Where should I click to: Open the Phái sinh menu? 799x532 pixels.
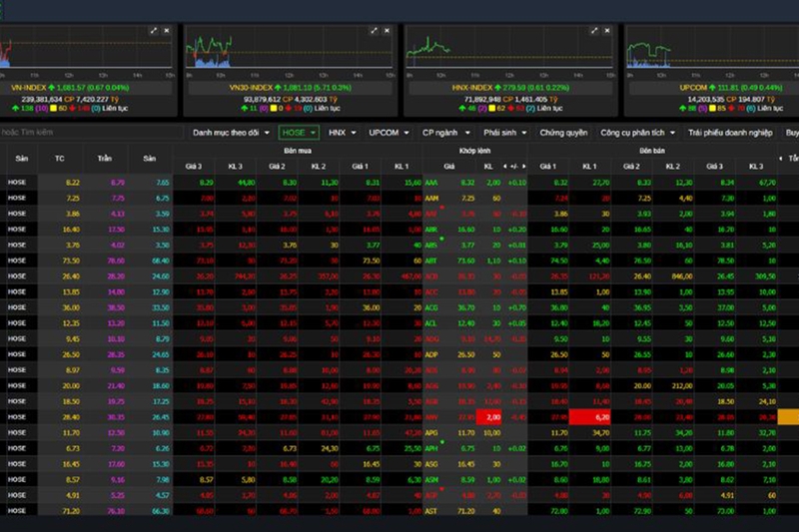pyautogui.click(x=505, y=133)
